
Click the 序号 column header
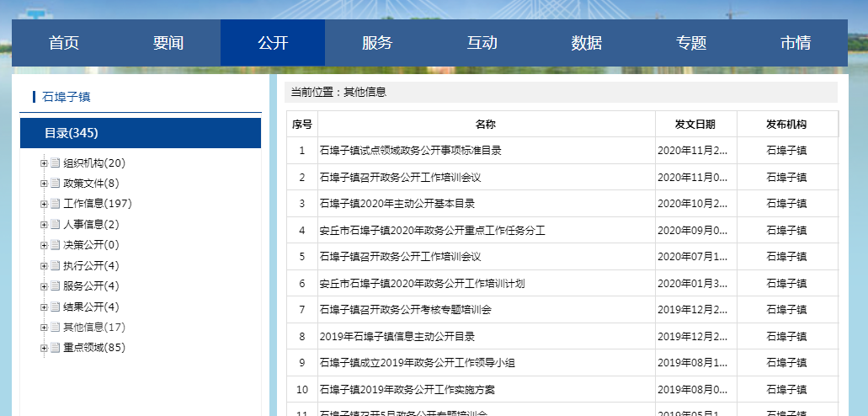[302, 124]
